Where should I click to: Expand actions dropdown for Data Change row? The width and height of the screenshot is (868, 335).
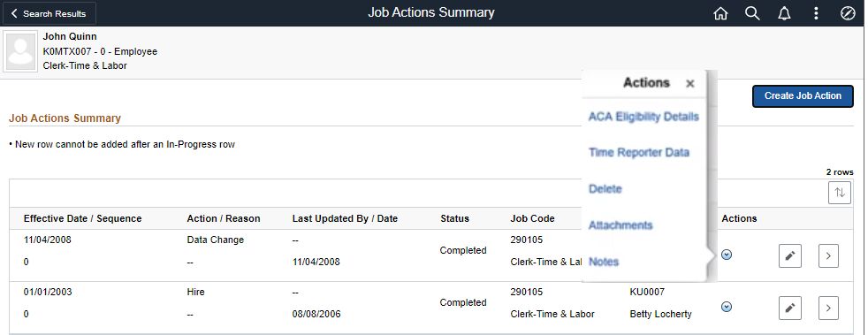pyautogui.click(x=727, y=255)
